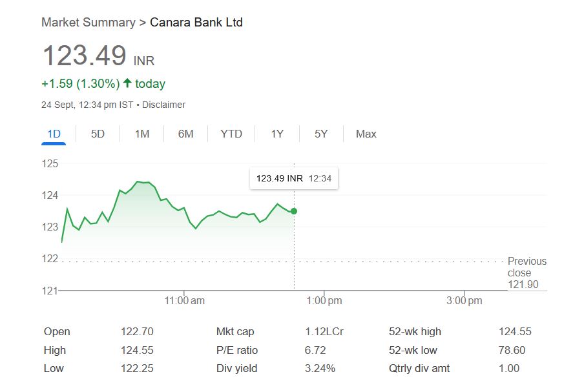Viewport: 573px width, 392px height.
Task: Switch to the 6M chart tab
Action: tap(186, 134)
